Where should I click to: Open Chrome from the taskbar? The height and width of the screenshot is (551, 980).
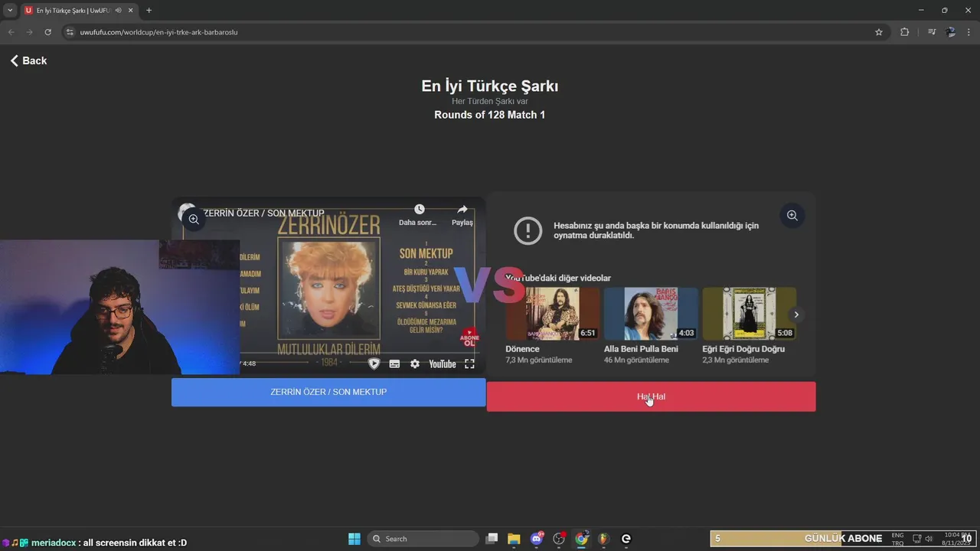point(581,539)
